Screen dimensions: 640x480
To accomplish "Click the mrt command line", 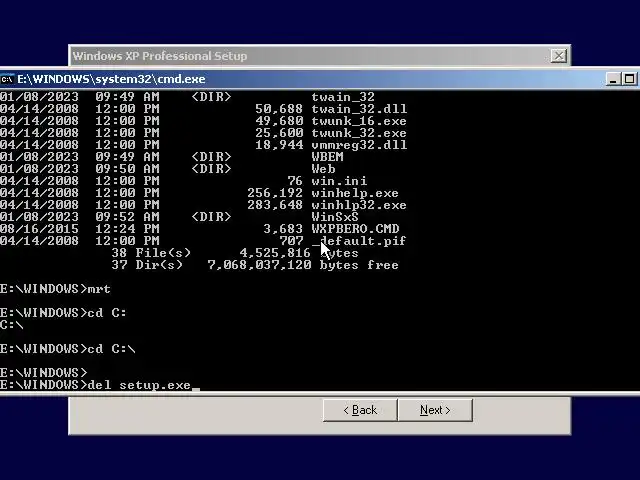I will pyautogui.click(x=55, y=289).
